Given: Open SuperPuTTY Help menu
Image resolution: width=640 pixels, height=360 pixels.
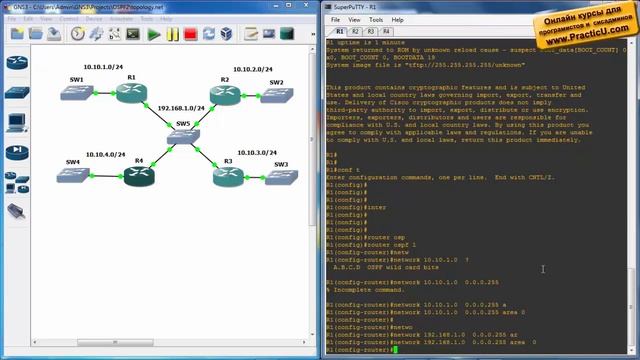Looking at the screenshot, I should (397, 20).
